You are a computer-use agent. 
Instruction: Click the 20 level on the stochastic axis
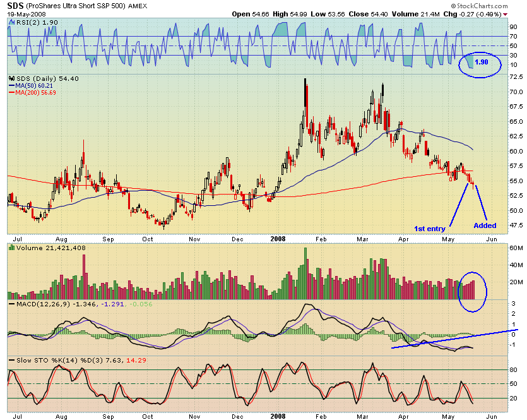coord(513,399)
